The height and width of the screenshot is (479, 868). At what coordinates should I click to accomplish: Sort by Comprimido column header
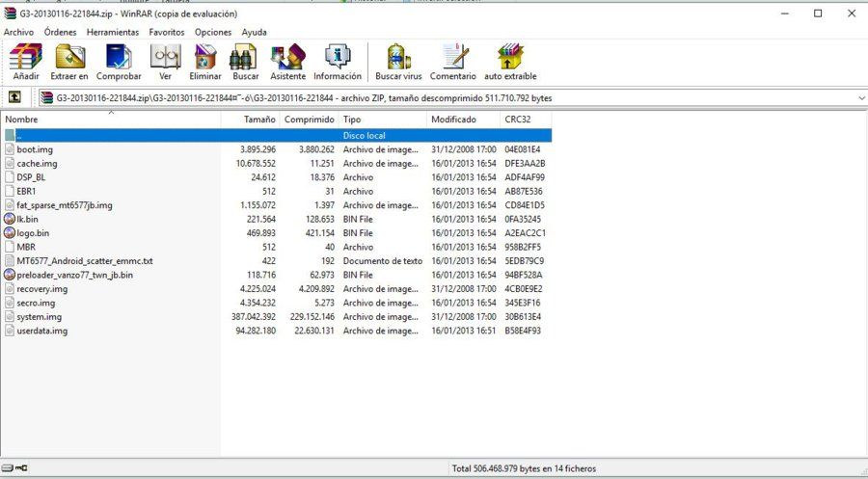point(309,120)
